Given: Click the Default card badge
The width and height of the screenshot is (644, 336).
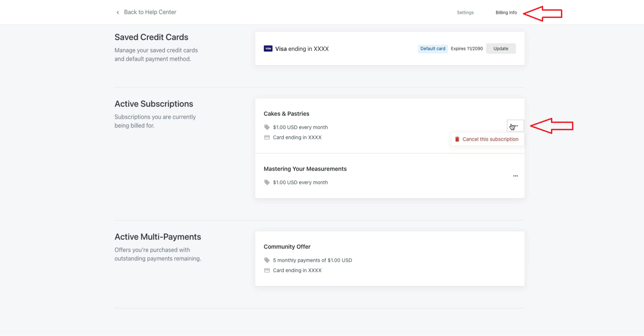Looking at the screenshot, I should (433, 49).
